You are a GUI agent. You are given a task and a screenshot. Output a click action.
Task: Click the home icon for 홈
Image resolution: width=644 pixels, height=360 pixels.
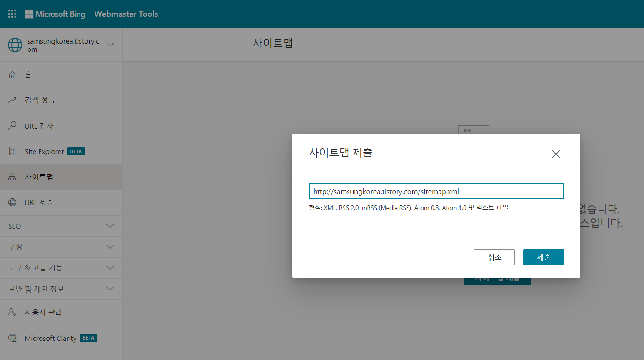click(12, 75)
